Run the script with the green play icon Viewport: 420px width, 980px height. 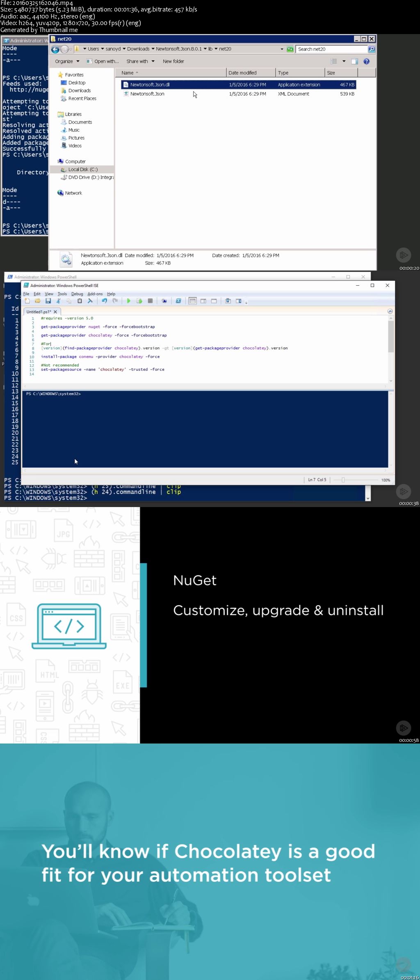pyautogui.click(x=129, y=301)
